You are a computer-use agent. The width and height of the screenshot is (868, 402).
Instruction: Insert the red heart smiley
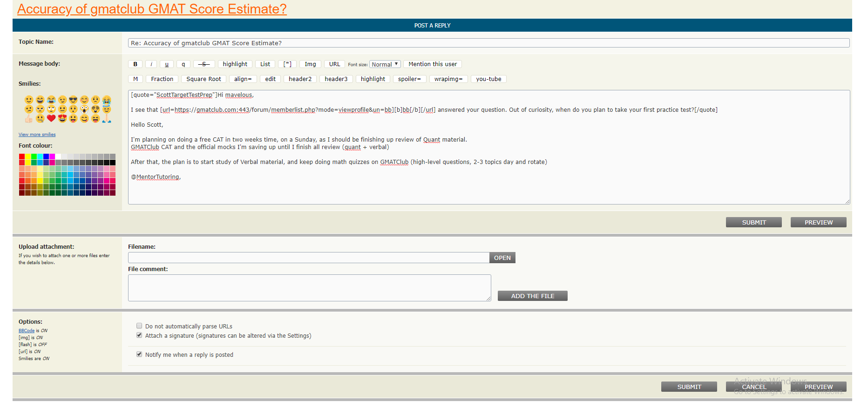coord(51,118)
